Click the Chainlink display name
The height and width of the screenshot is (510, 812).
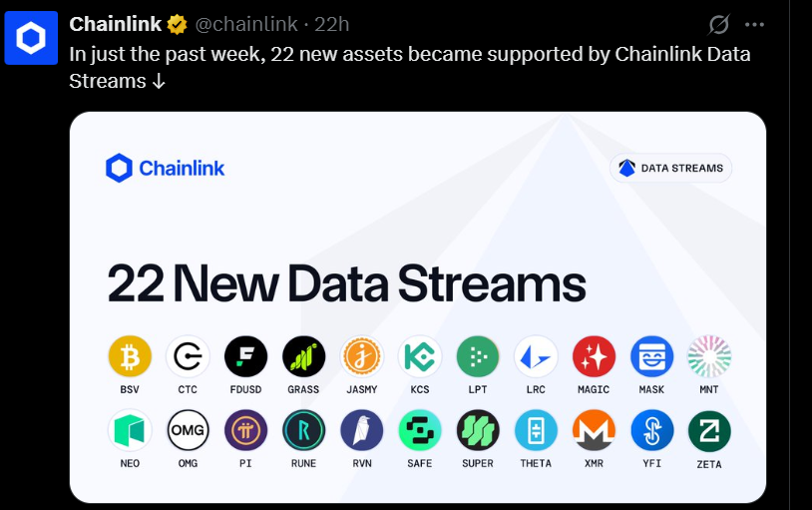116,24
